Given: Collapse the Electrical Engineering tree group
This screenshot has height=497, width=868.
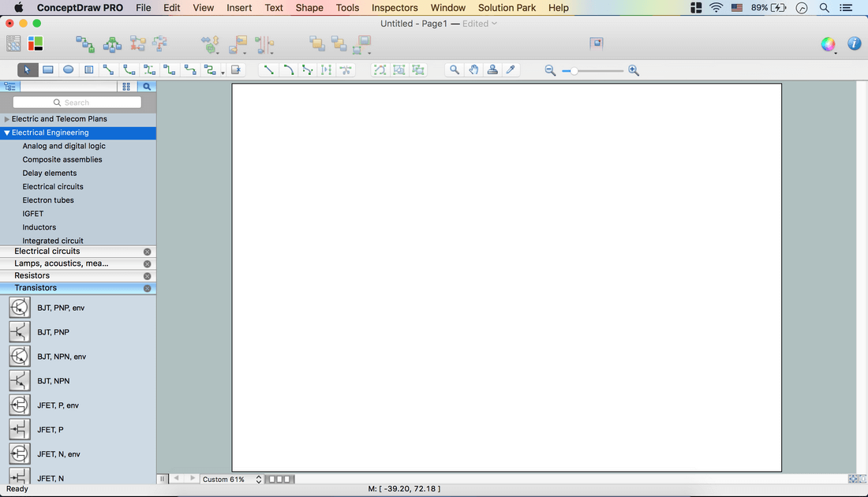Looking at the screenshot, I should tap(7, 133).
